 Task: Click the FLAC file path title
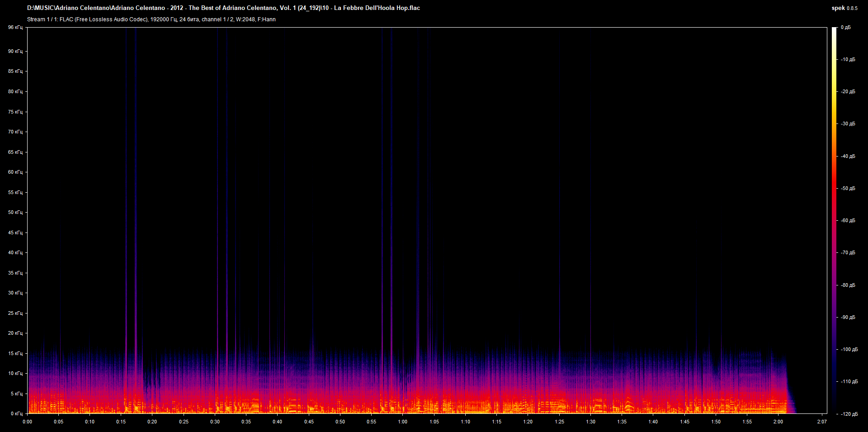click(x=223, y=8)
